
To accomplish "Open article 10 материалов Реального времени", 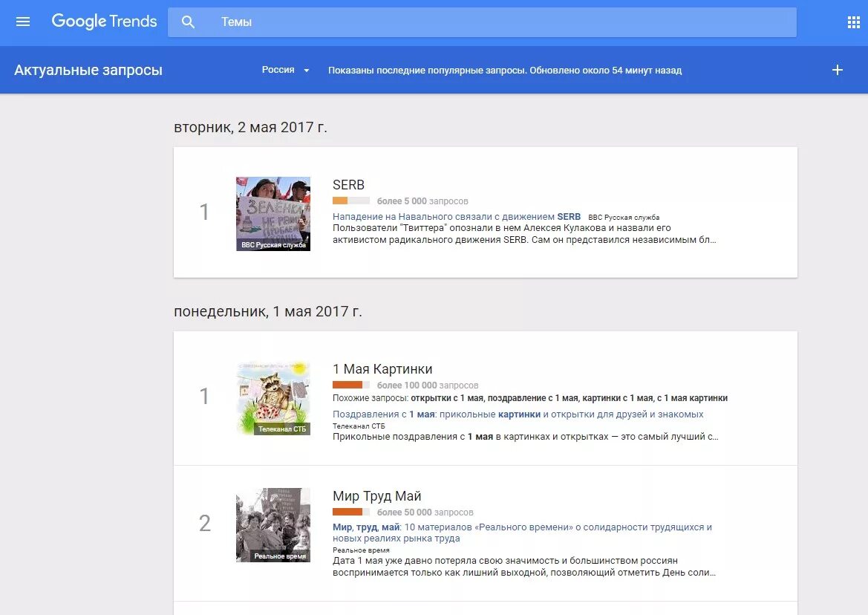I will (522, 533).
